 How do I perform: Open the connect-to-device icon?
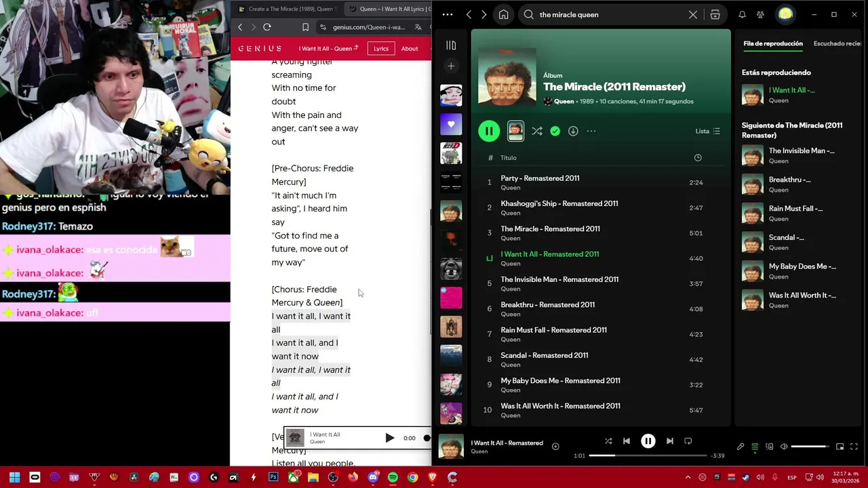[x=770, y=447]
